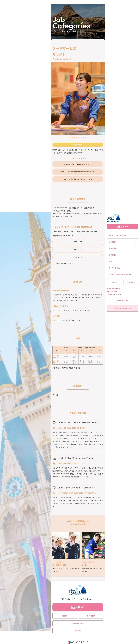Image resolution: width=140 pixels, height=644 pixels.
Task: Click the A icon beside ゲストからお手紙をいただいたことです
Action: (x=54, y=464)
